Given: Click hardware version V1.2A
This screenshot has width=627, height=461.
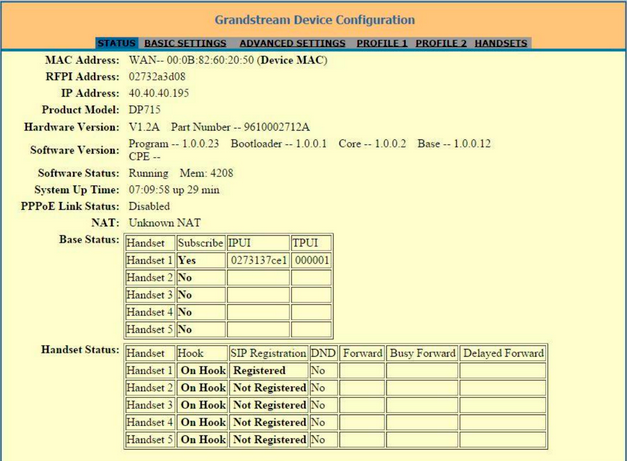Looking at the screenshot, I should tap(144, 127).
